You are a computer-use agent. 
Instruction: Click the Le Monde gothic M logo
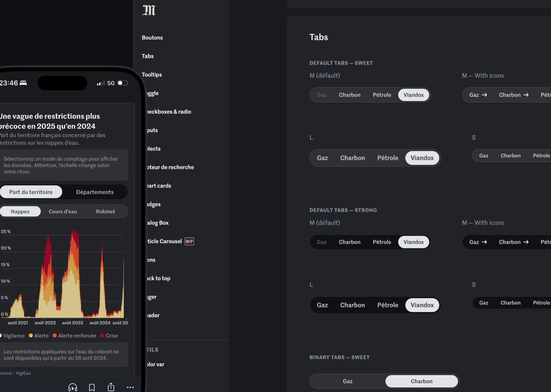(x=149, y=10)
